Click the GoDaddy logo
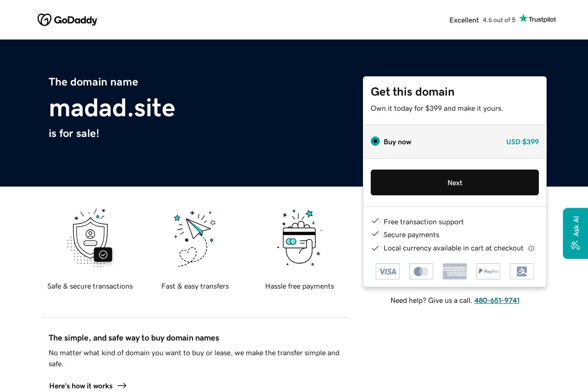The height and width of the screenshot is (392, 588). click(x=68, y=20)
